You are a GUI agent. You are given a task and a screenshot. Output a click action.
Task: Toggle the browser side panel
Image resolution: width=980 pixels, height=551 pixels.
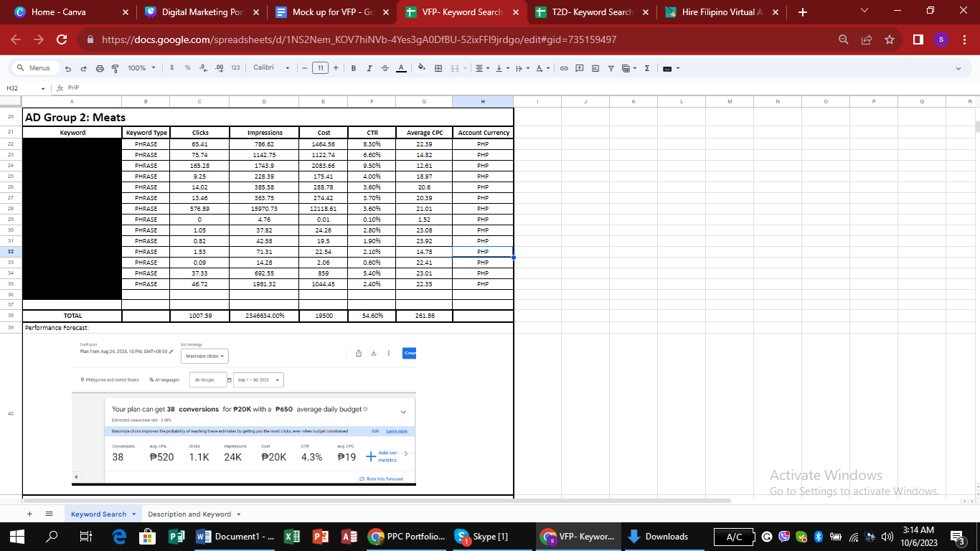click(918, 39)
